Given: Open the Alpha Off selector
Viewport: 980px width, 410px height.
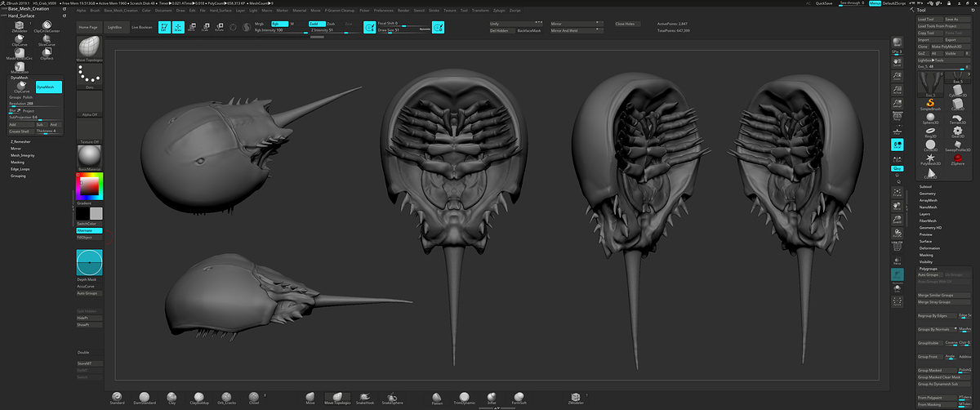Looking at the screenshot, I should [87, 105].
